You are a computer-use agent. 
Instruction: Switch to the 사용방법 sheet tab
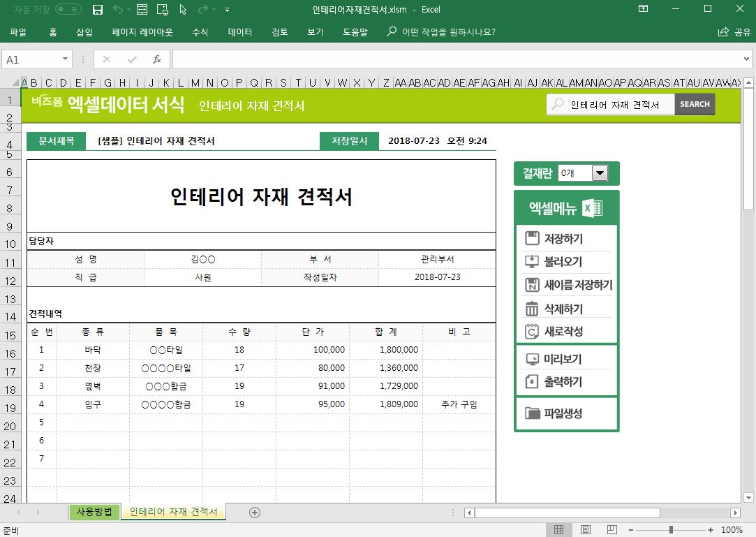94,513
